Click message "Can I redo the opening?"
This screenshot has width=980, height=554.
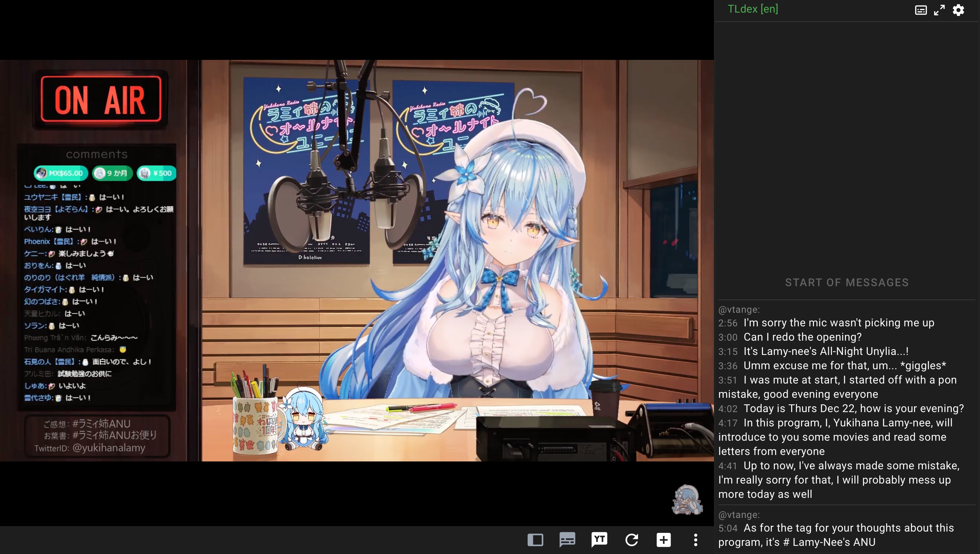tap(802, 337)
